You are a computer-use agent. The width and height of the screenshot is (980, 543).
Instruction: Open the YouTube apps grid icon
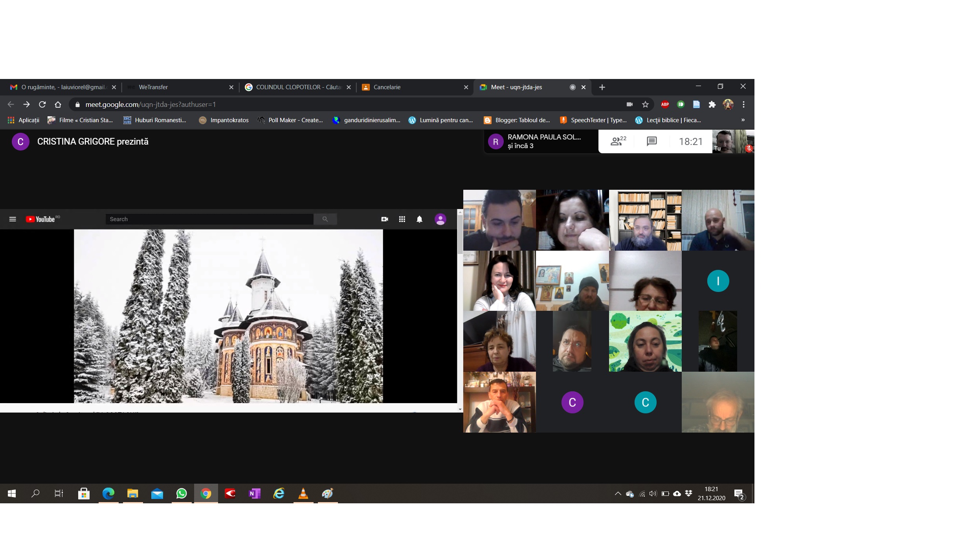402,219
